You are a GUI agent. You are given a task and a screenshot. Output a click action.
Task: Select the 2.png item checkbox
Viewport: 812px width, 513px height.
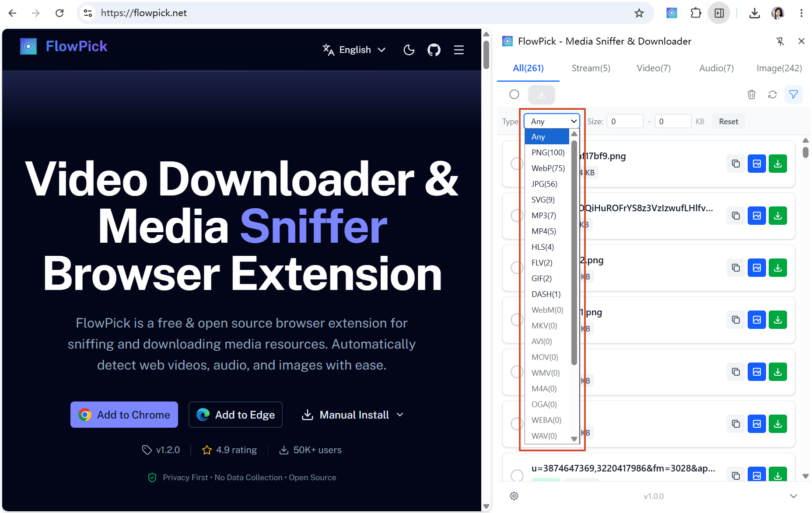(517, 268)
